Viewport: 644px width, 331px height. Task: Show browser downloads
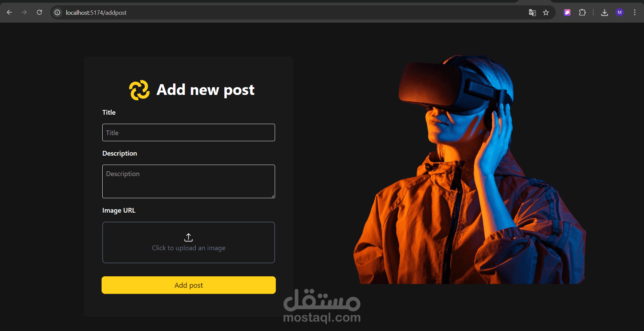pos(604,13)
